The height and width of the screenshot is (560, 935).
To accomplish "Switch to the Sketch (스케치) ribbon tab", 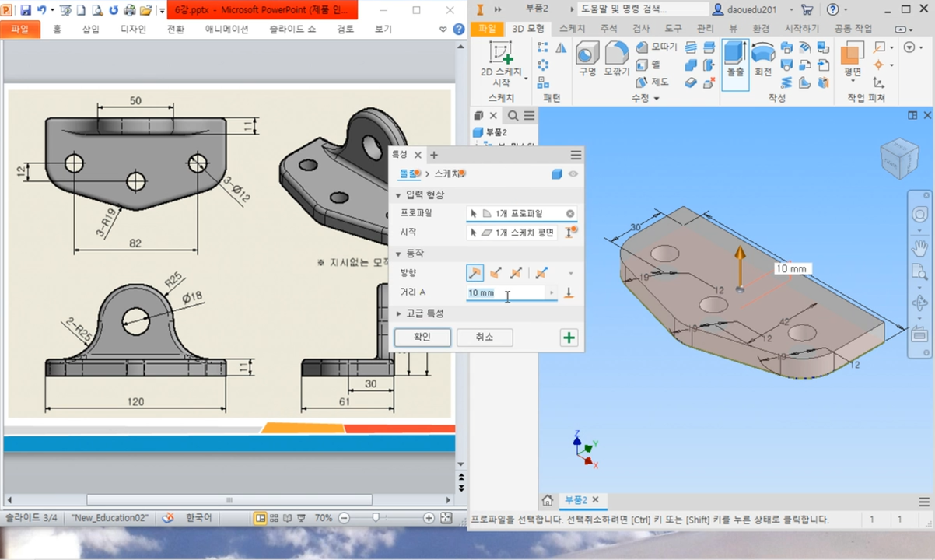I will pyautogui.click(x=572, y=29).
